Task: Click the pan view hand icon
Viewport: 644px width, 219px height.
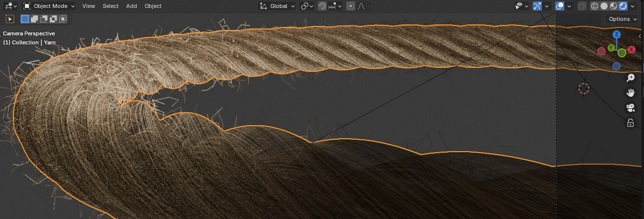Action: click(x=631, y=93)
